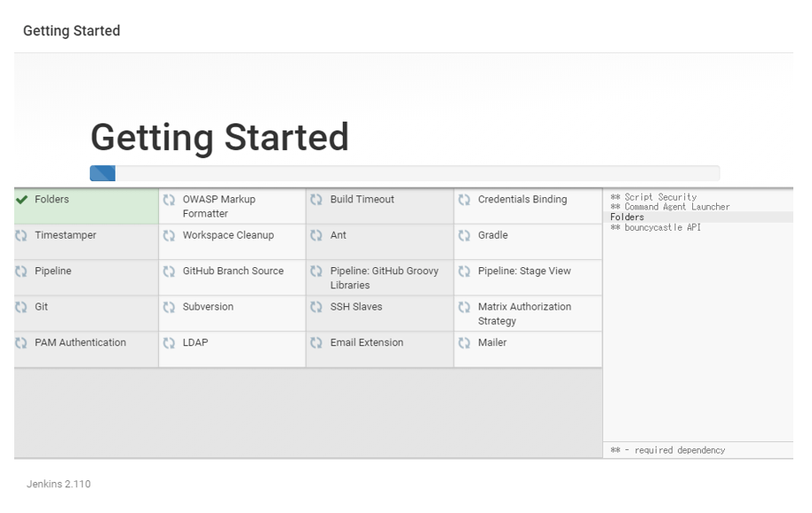
Task: Click the spinner icon beside SSH Slaves
Action: click(316, 307)
